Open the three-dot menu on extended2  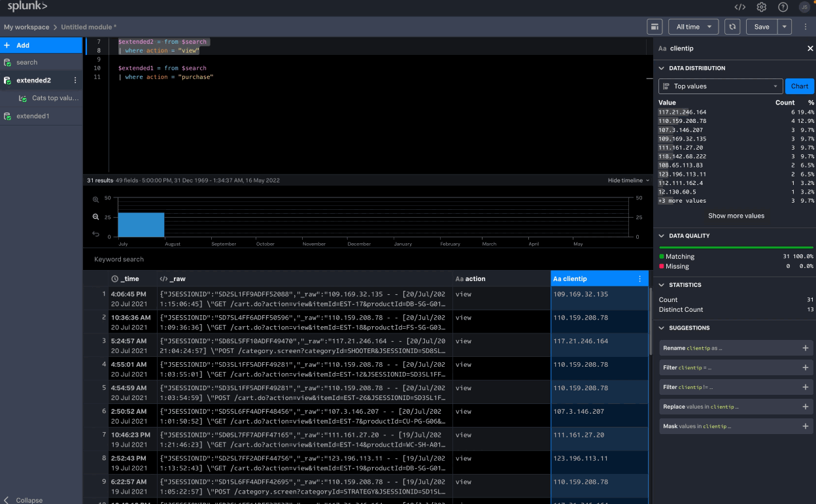click(x=75, y=80)
